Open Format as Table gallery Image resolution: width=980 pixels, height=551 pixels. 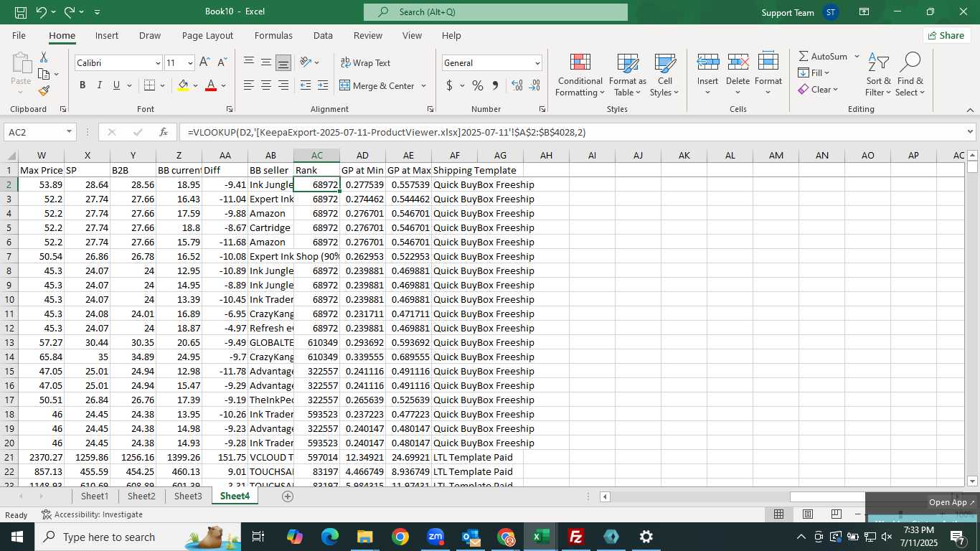pos(628,75)
